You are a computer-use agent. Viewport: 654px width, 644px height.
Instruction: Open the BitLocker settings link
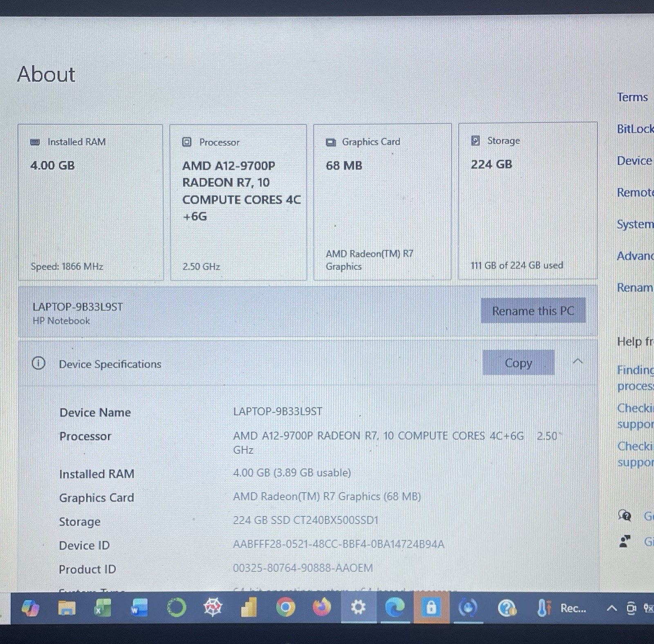pyautogui.click(x=635, y=129)
